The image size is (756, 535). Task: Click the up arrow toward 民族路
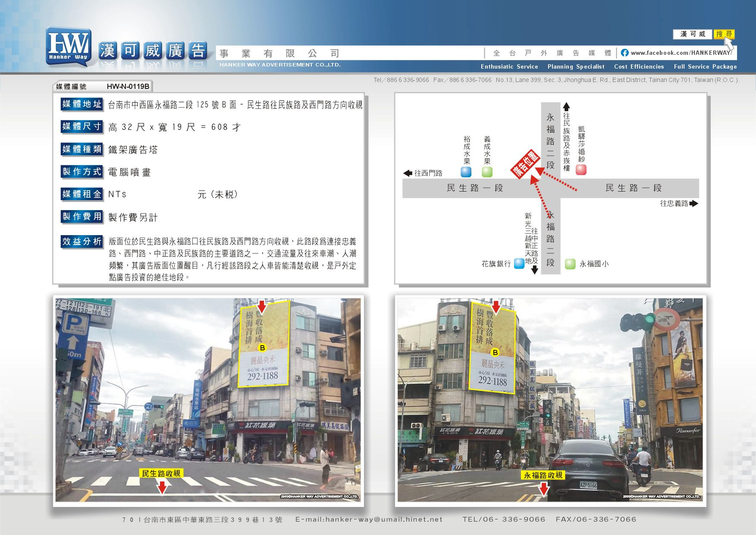pos(566,107)
